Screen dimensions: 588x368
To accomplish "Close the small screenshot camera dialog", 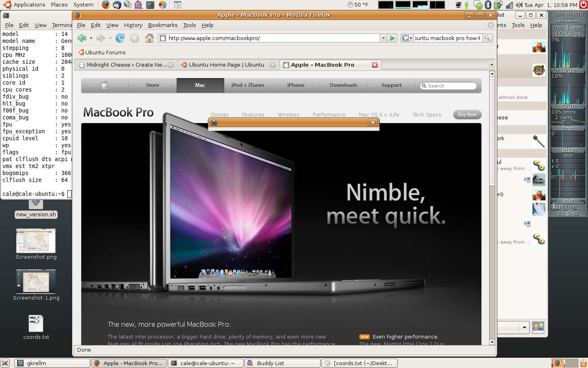I will [372, 122].
